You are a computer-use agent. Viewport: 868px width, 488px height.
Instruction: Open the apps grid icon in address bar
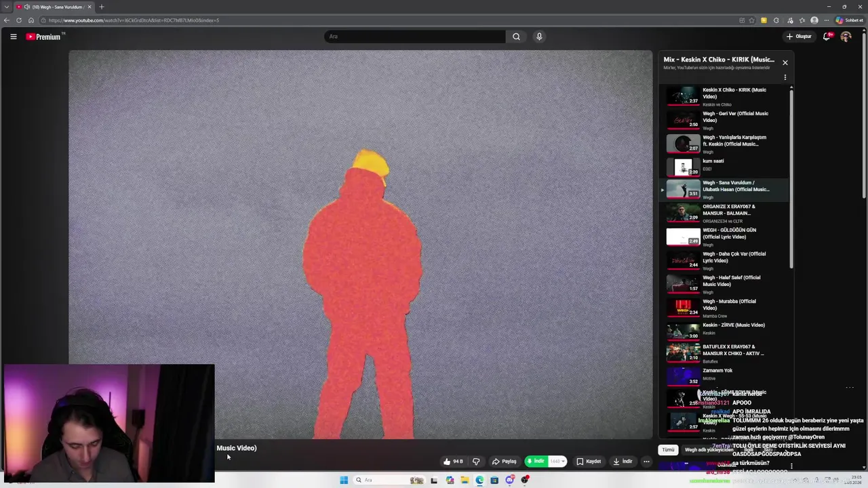pos(742,20)
